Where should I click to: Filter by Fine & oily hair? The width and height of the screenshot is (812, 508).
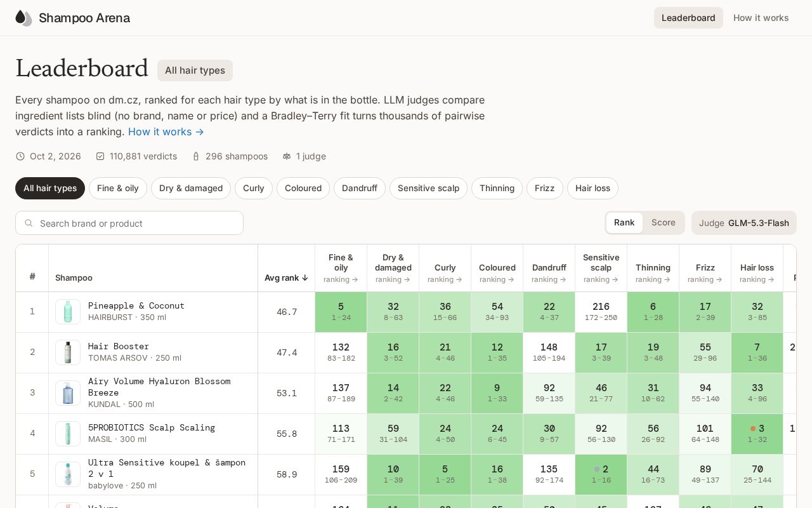click(x=118, y=188)
